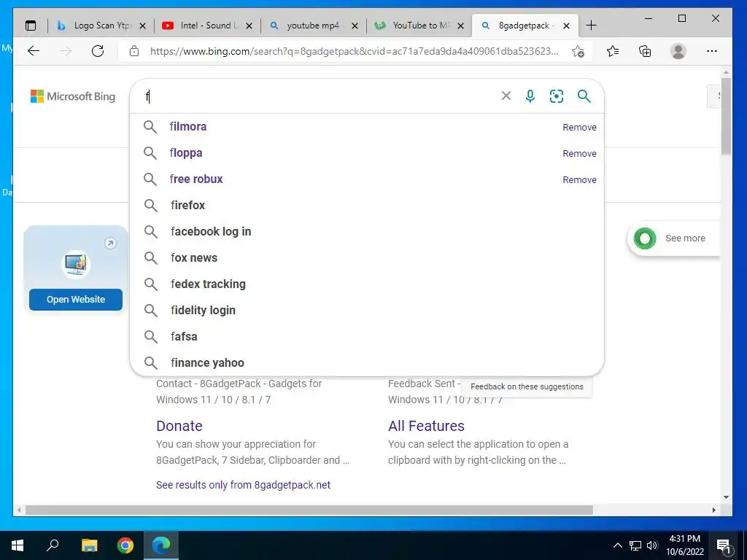Click the address bar URL
747x560 pixels.
coord(354,51)
